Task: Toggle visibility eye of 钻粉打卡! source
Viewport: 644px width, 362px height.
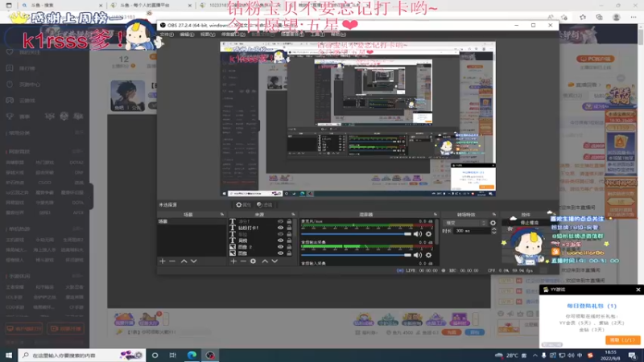Action: pyautogui.click(x=280, y=228)
